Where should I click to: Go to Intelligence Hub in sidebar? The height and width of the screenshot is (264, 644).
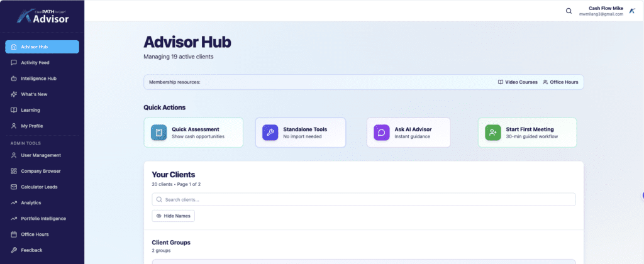coord(38,79)
